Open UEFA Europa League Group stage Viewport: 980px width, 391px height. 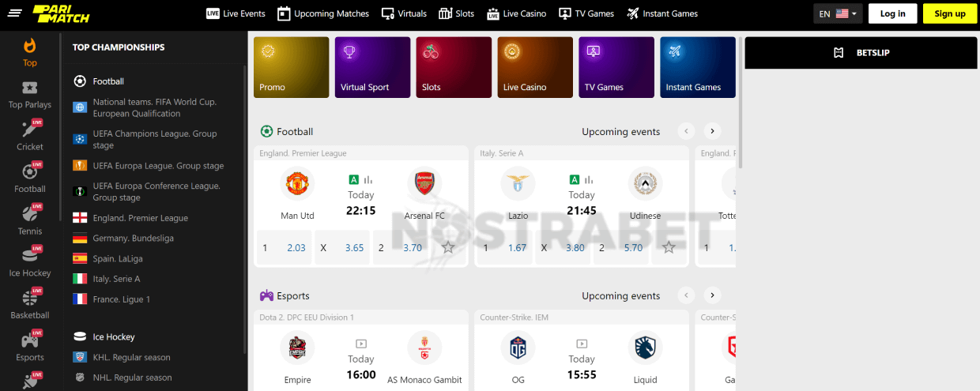[x=149, y=166]
